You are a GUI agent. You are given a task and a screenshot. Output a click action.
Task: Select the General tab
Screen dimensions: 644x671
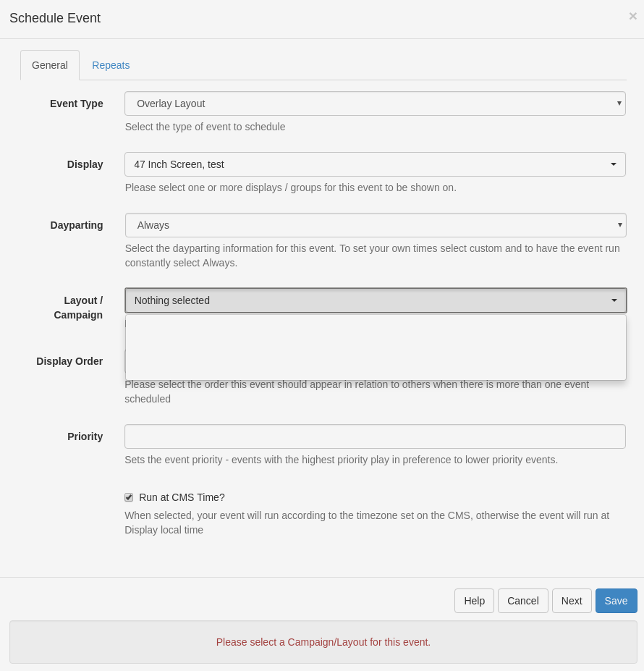pyautogui.click(x=50, y=65)
